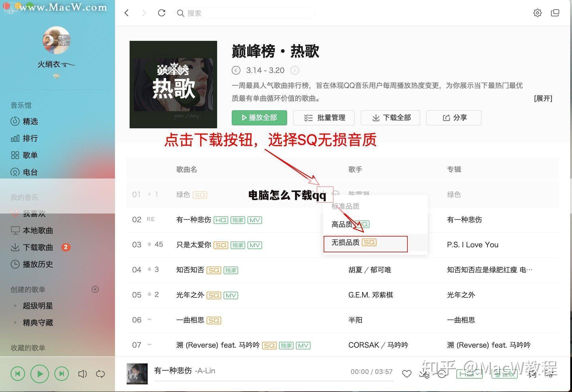Image resolution: width=572 pixels, height=392 pixels.
Task: Open the 超级明星 playlist
Action: tap(38, 306)
